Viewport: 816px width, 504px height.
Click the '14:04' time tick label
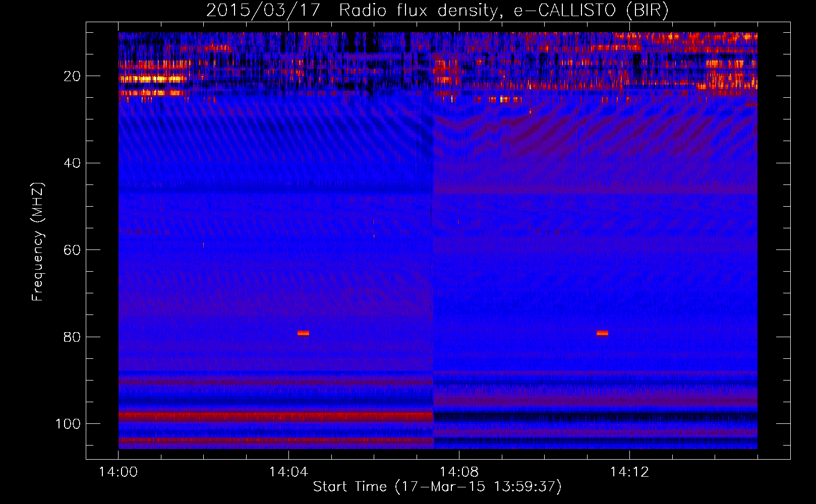pos(288,472)
